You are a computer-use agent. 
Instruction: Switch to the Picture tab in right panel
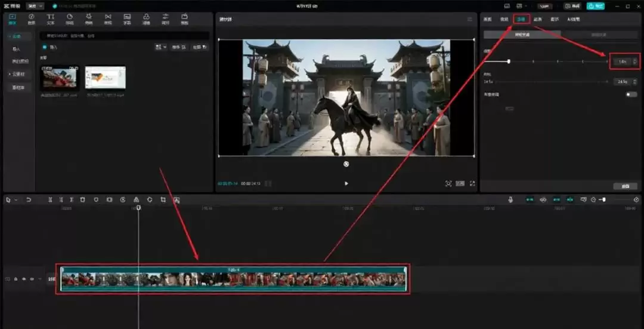[x=488, y=19]
